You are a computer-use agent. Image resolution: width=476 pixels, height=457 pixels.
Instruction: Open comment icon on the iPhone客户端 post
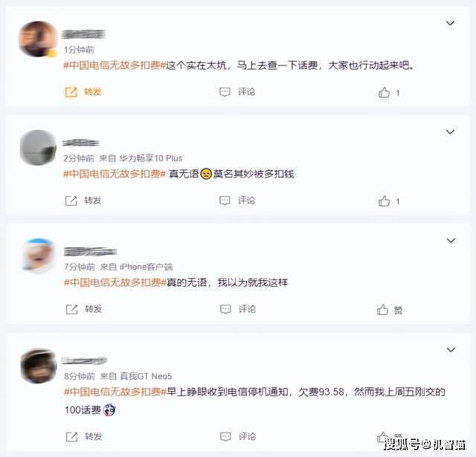tap(225, 309)
